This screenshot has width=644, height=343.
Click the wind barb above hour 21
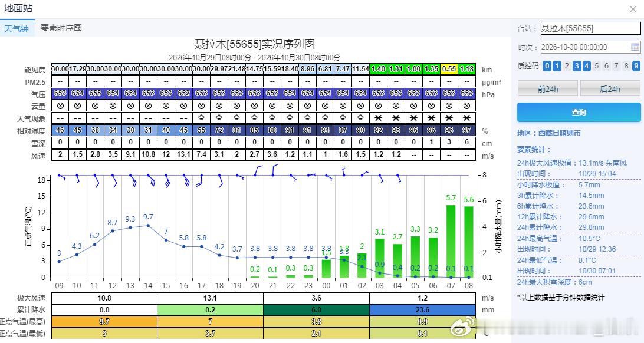pos(274,170)
